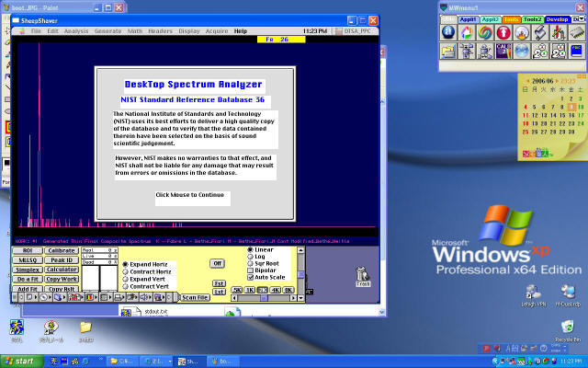Open the Help menu

tap(241, 31)
